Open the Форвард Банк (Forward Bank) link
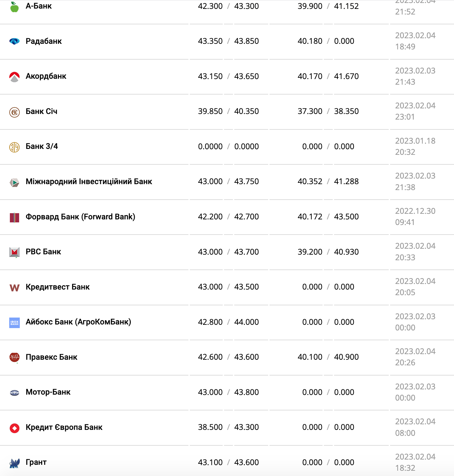The image size is (454, 476). [80, 217]
